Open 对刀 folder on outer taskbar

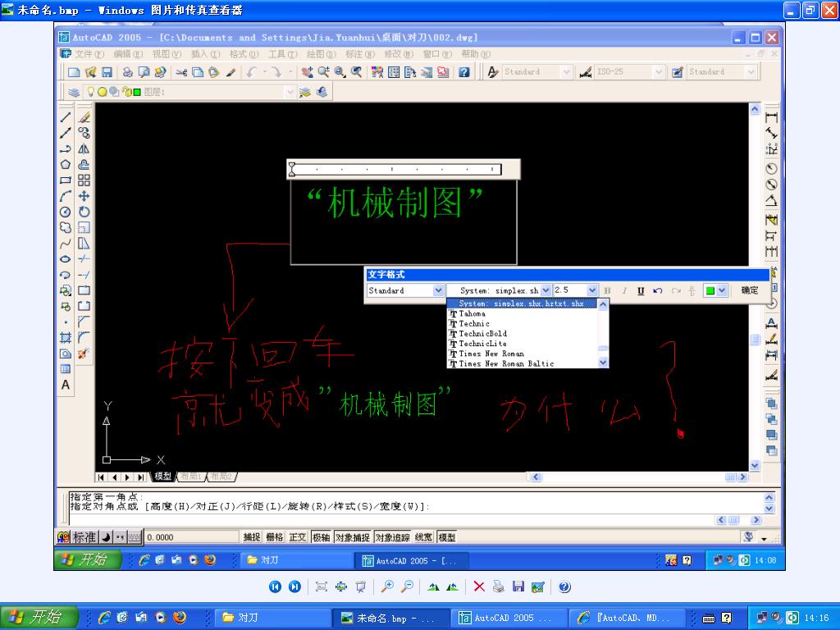tap(273, 618)
